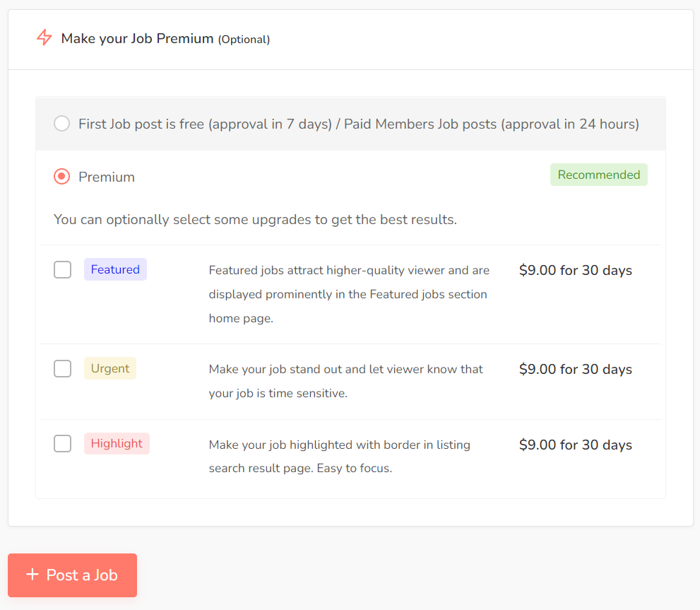Click the Featured jobs description text
Image resolution: width=700 pixels, height=610 pixels.
click(349, 294)
